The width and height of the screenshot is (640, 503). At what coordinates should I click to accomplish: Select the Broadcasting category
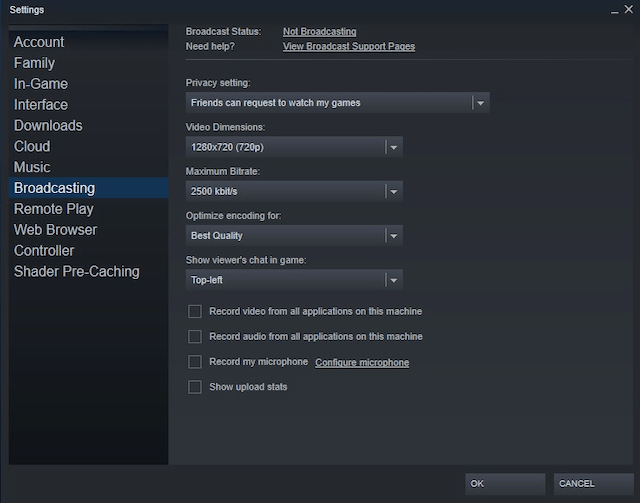tap(89, 188)
